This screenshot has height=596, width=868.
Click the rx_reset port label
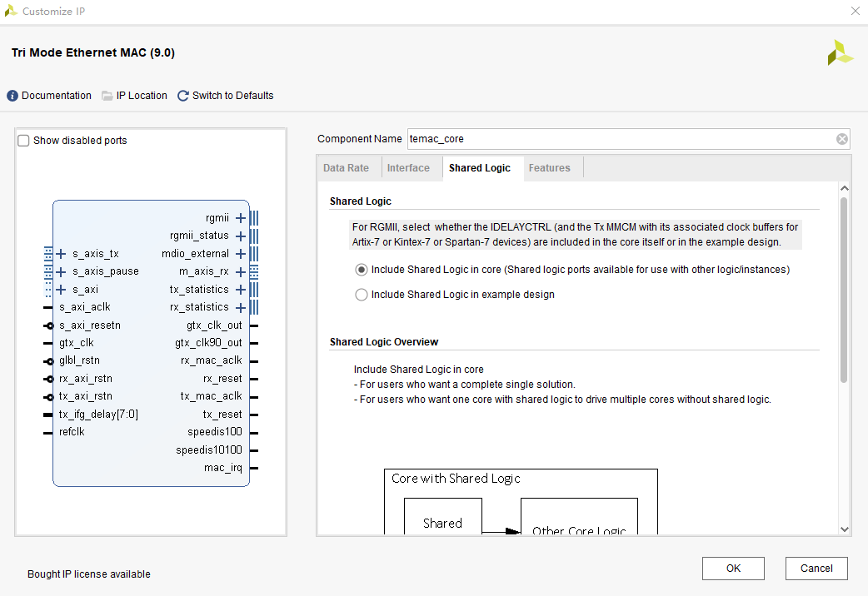click(x=222, y=379)
